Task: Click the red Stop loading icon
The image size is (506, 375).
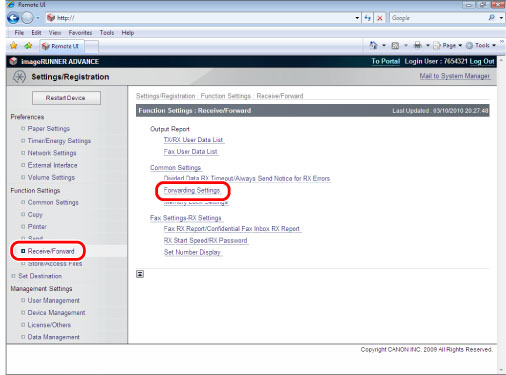Action: (380, 18)
